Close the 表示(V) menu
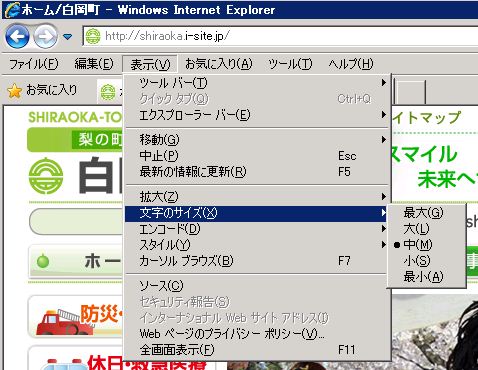This screenshot has width=478, height=370. pos(150,64)
